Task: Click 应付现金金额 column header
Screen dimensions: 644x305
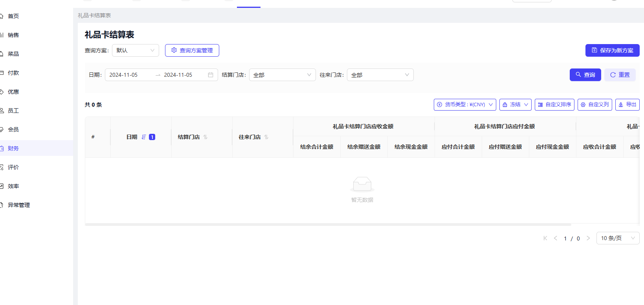Action: coord(552,147)
